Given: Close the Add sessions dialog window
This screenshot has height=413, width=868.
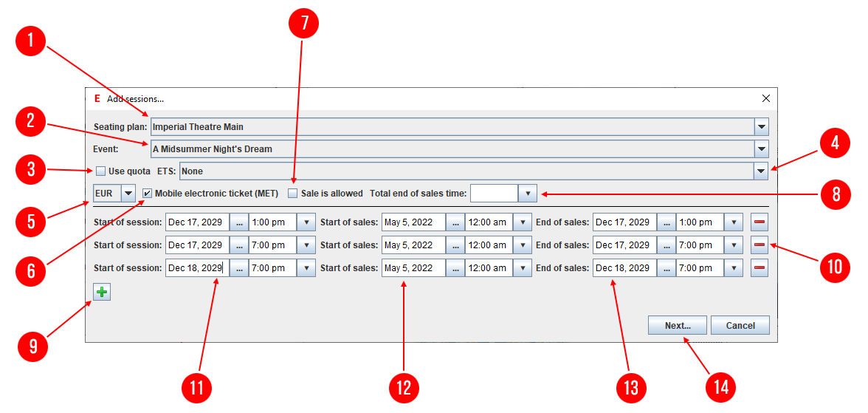Looking at the screenshot, I should (765, 99).
